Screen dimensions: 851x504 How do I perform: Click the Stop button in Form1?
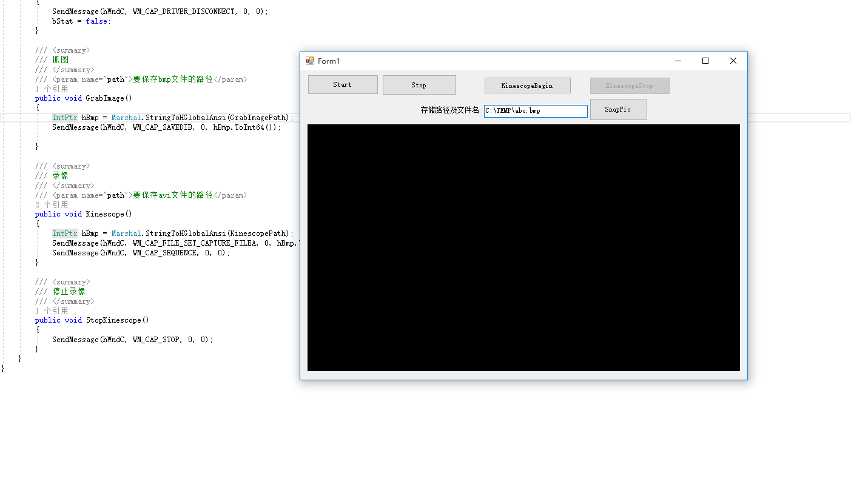click(x=419, y=85)
